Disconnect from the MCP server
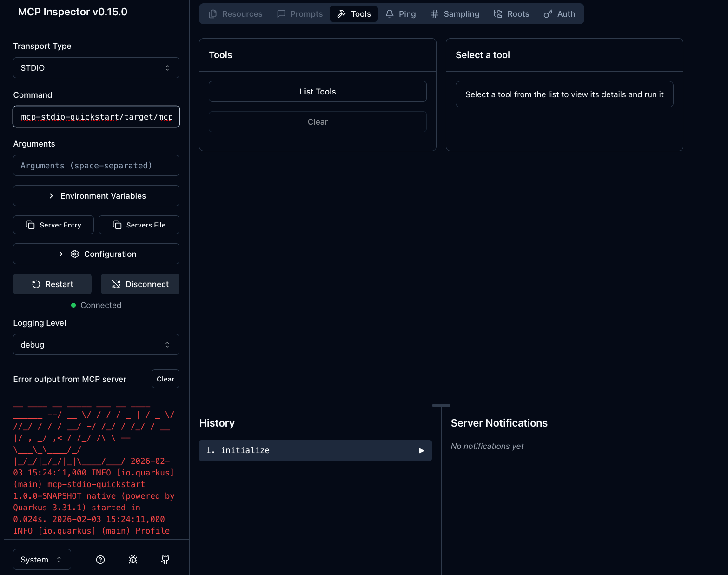This screenshot has width=728, height=575. 140,284
